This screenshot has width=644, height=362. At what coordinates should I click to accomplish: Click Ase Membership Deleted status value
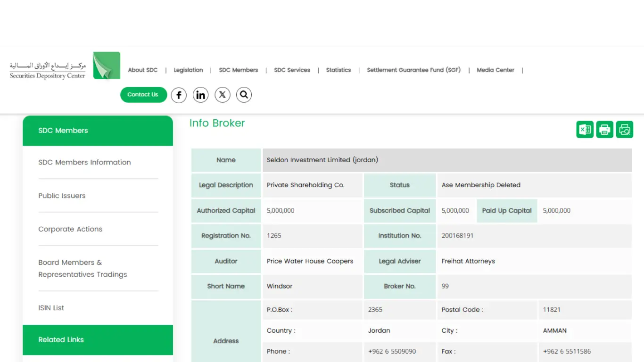coord(481,185)
